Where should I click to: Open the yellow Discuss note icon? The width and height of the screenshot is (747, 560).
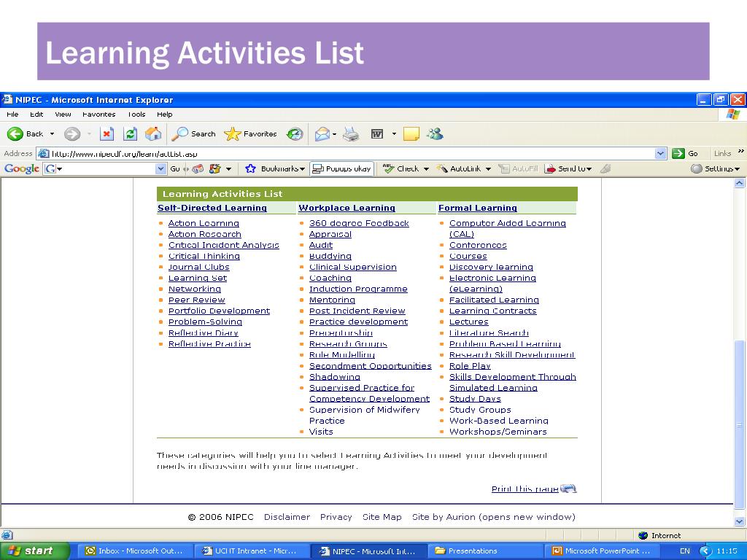[x=411, y=134]
